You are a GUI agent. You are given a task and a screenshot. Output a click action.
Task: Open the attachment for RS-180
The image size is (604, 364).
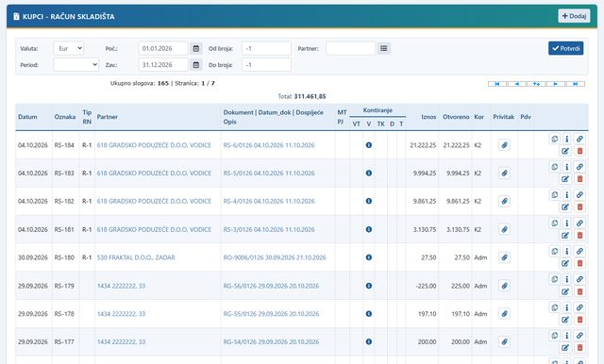(504, 257)
